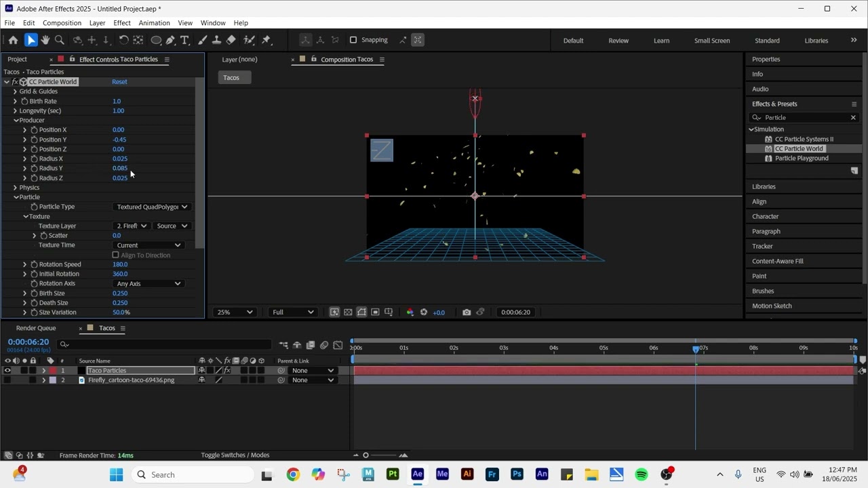The height and width of the screenshot is (488, 868).
Task: Select the Eraser tool
Action: click(231, 40)
